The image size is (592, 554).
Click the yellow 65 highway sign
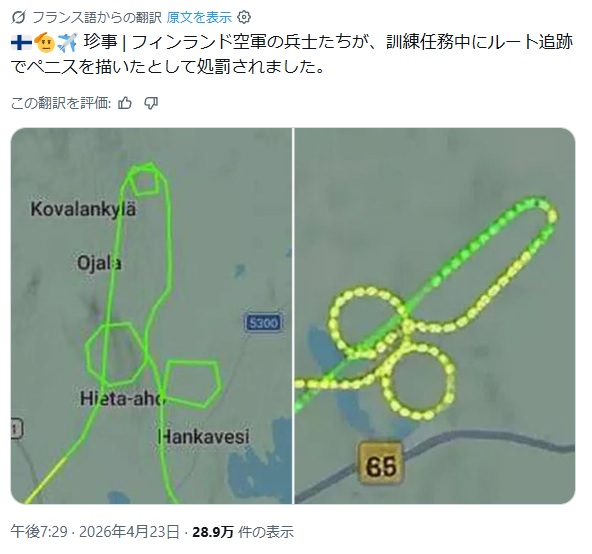[x=381, y=463]
